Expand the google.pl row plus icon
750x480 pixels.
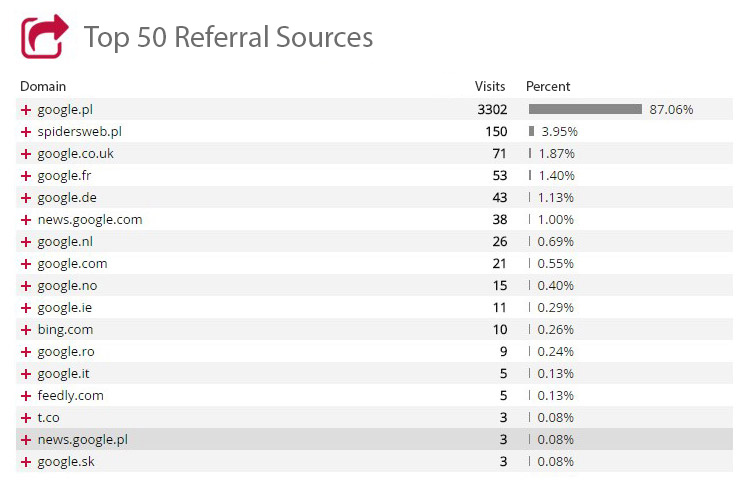(26, 110)
